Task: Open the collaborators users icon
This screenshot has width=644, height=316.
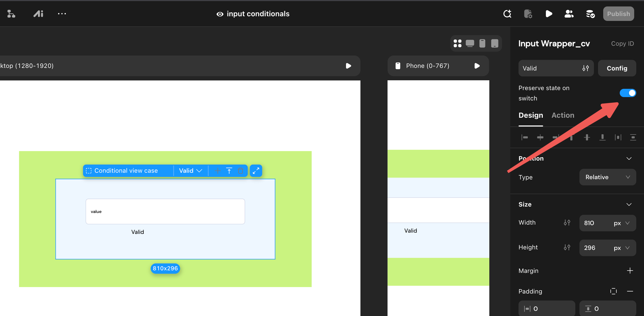Action: 569,14
